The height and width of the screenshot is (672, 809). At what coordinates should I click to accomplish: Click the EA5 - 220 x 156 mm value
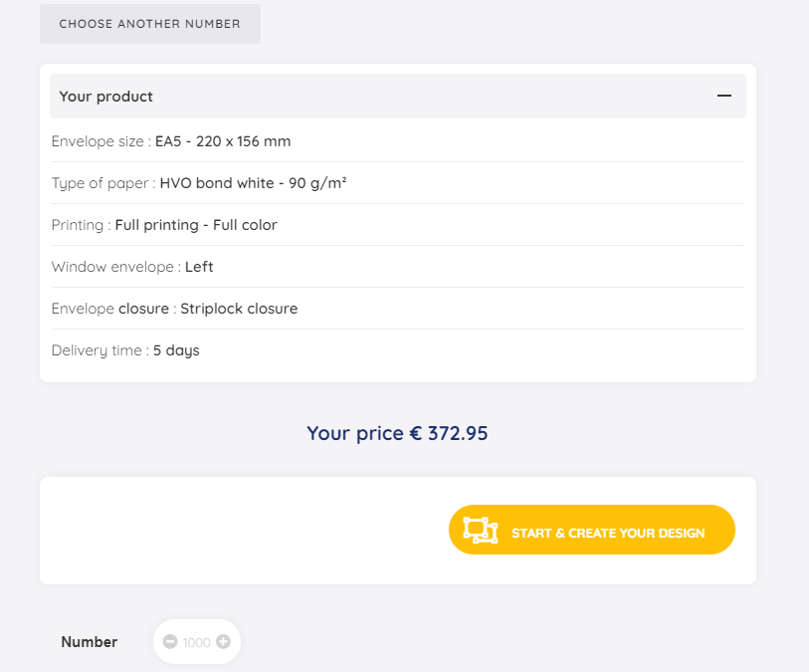223,141
